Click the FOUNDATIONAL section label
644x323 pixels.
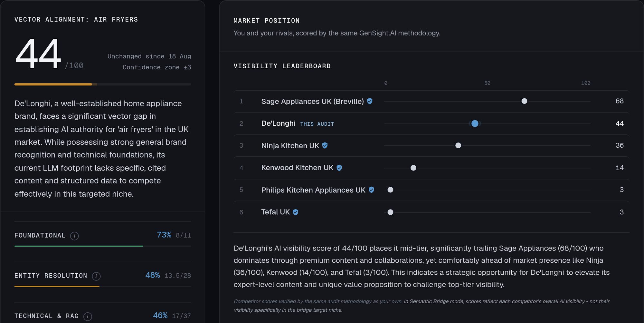pyautogui.click(x=40, y=236)
